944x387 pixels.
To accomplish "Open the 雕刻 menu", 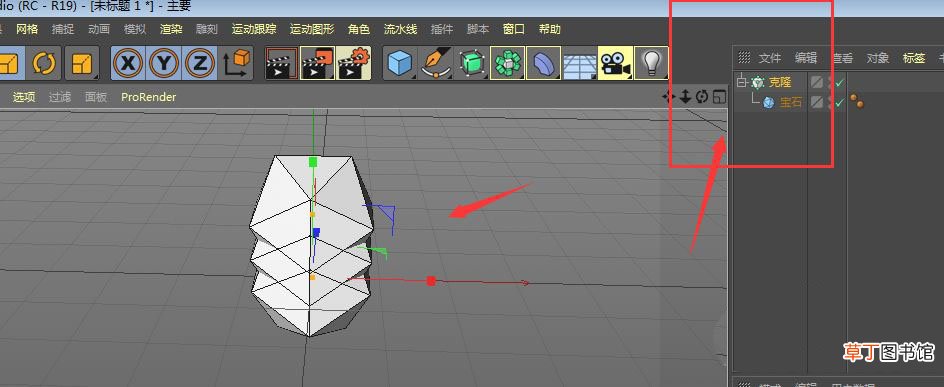I will [x=207, y=29].
